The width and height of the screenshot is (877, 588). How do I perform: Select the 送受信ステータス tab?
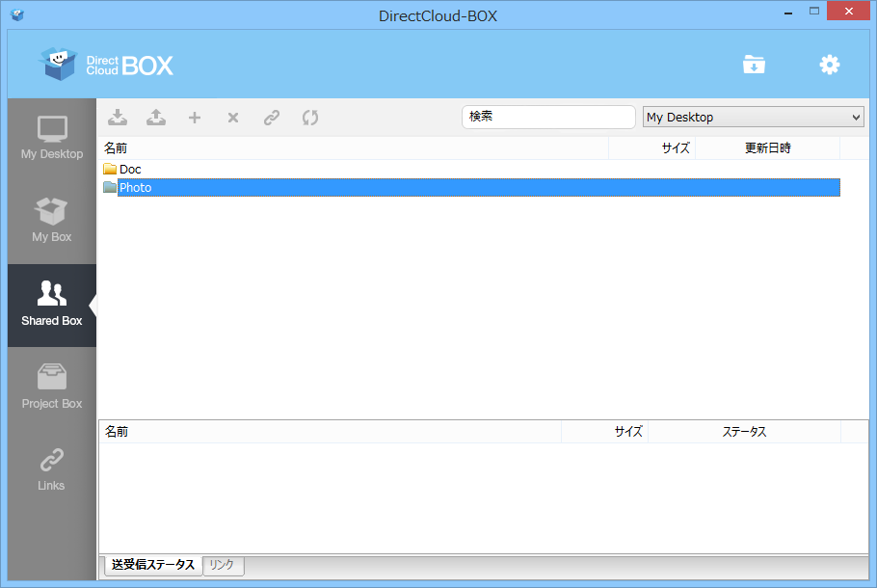pyautogui.click(x=152, y=566)
